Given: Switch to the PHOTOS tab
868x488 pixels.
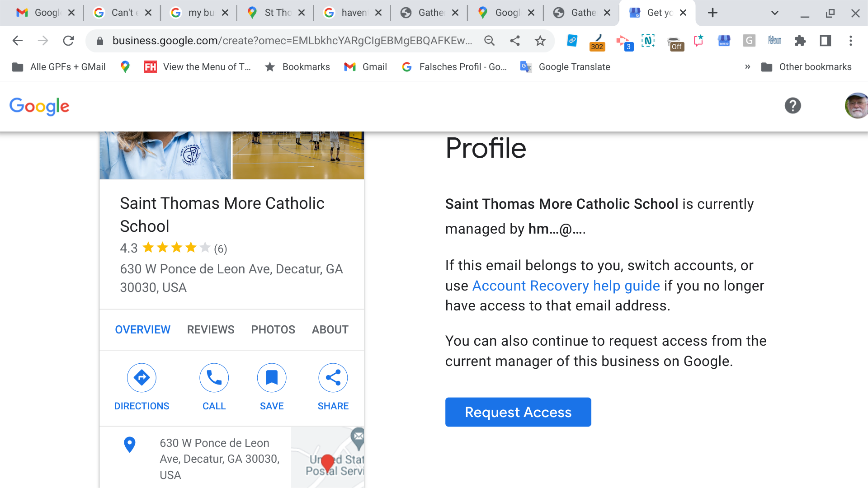Looking at the screenshot, I should (x=273, y=330).
